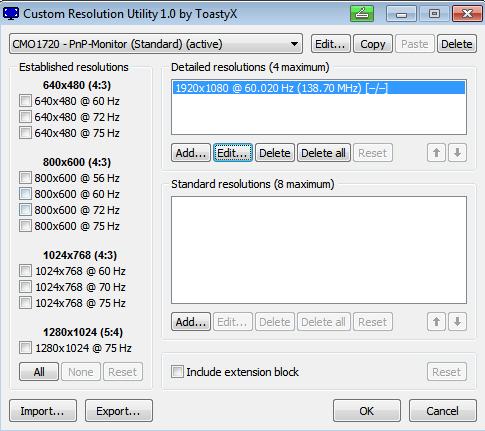Click inside the empty Standard resolutions list box

pyautogui.click(x=319, y=250)
